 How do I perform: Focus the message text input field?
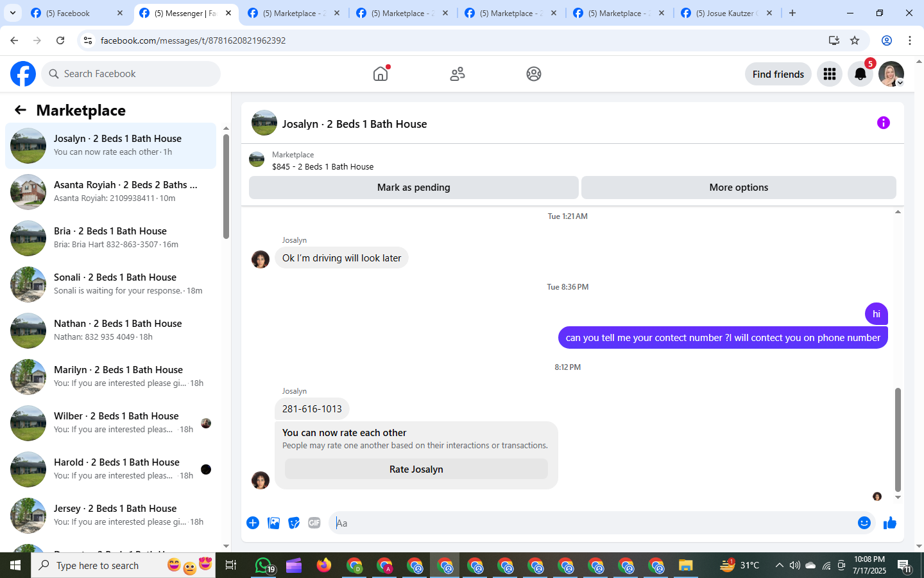click(x=594, y=523)
